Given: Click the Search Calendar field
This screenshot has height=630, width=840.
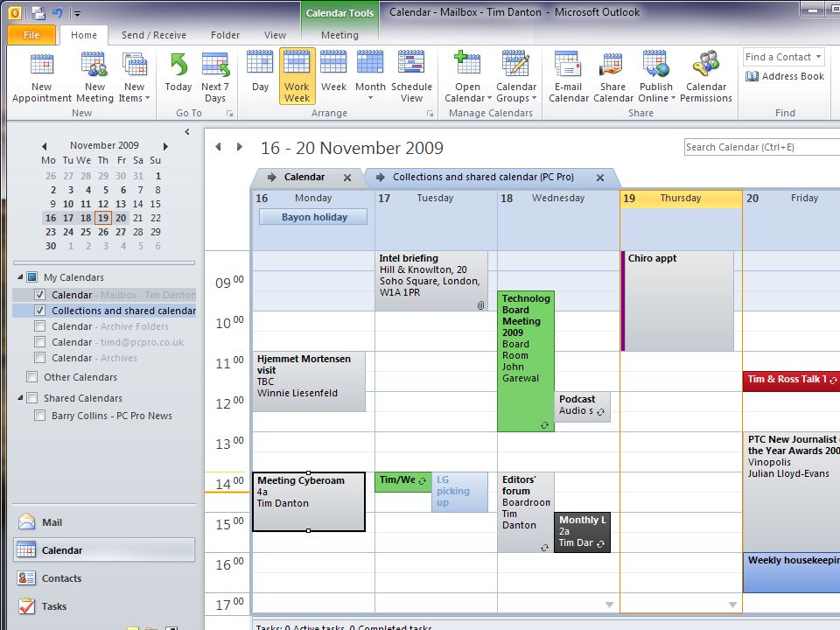Looking at the screenshot, I should pyautogui.click(x=762, y=147).
